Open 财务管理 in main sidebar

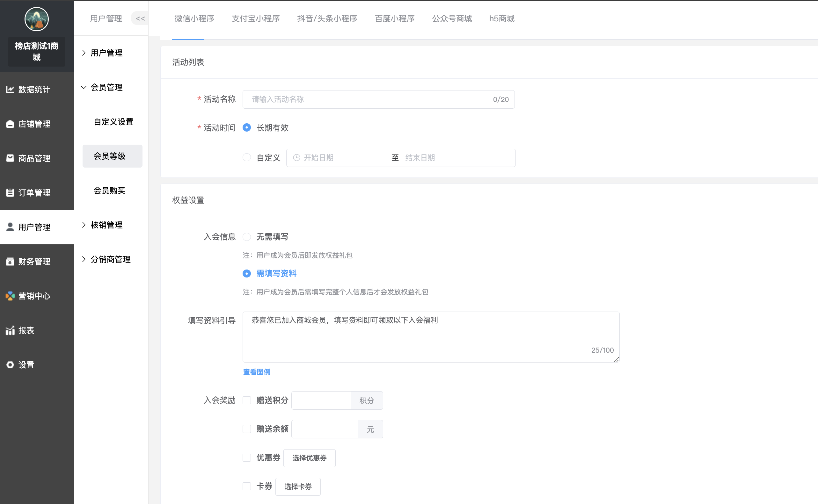(37, 261)
